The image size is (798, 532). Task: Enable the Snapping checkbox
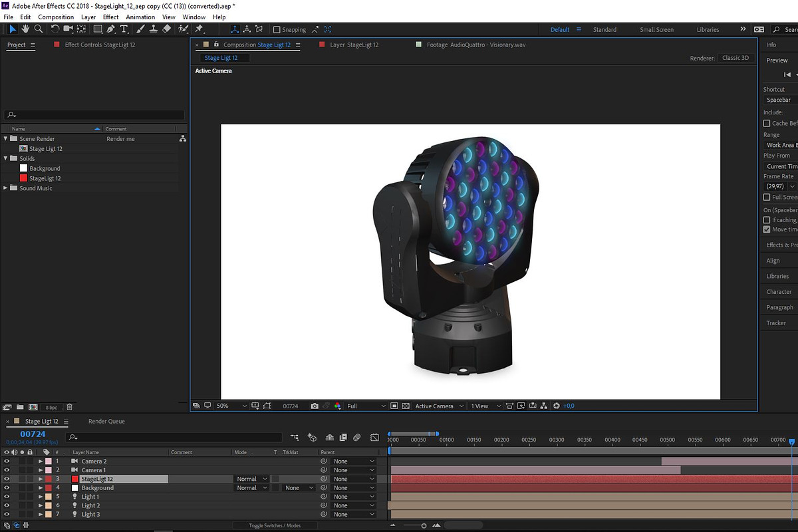277,29
